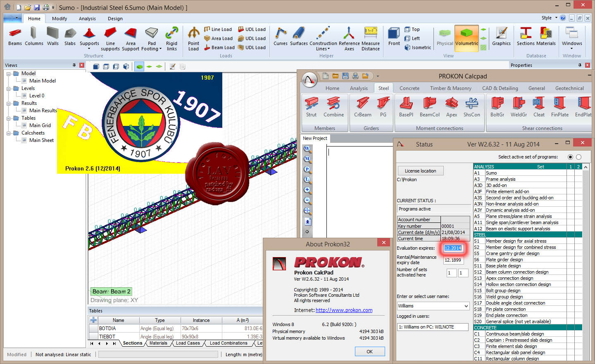Open BeamCol connection module
595x364 pixels.
click(x=429, y=107)
